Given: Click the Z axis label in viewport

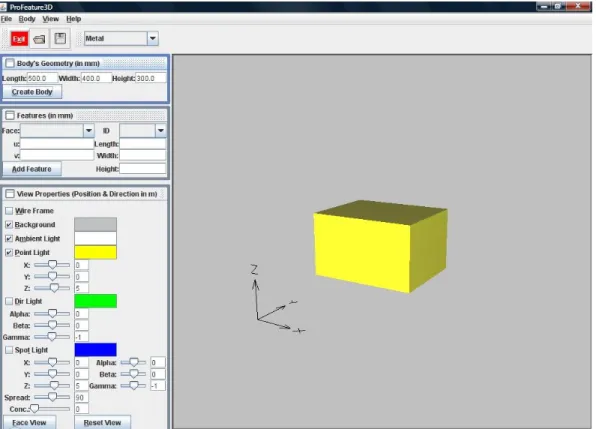Looking at the screenshot, I should tap(254, 270).
